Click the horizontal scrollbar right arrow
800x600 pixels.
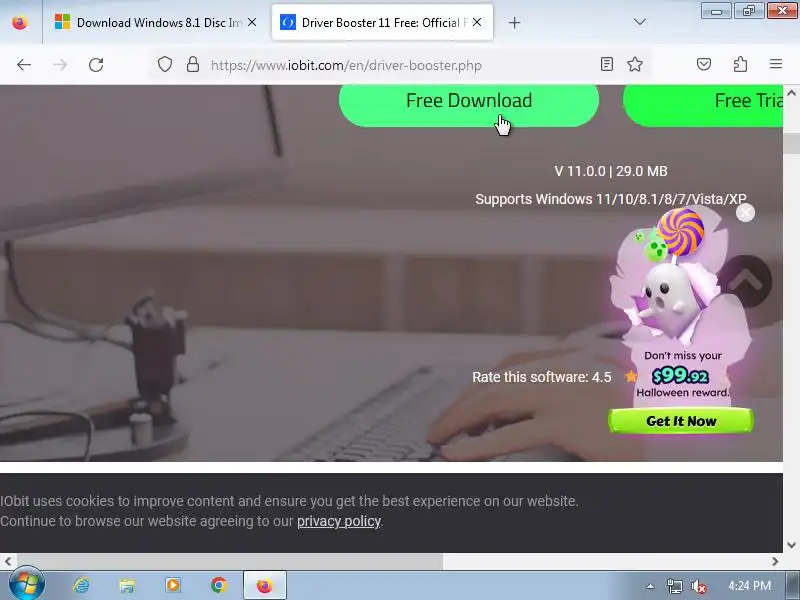[775, 561]
